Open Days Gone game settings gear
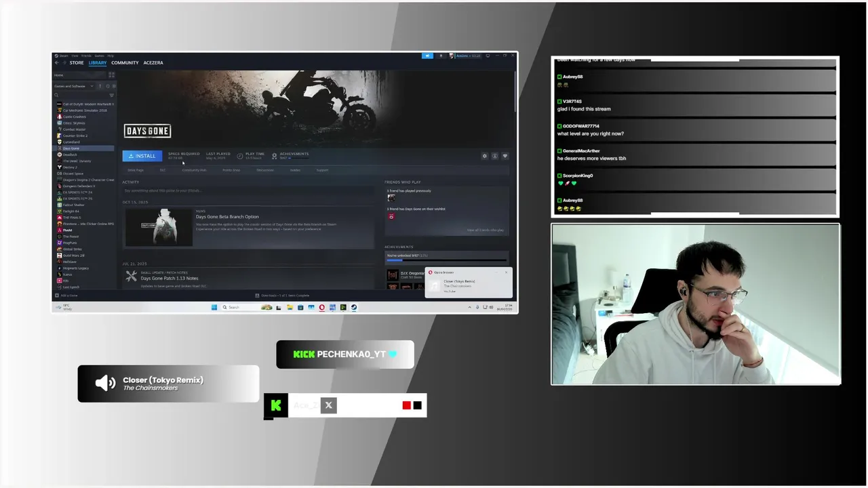 [x=484, y=156]
